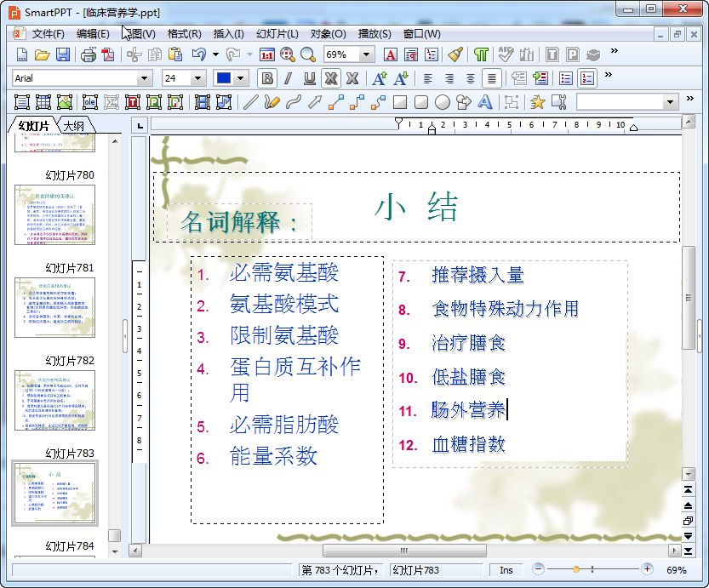The height and width of the screenshot is (588, 709).
Task: Expand the drawing toolbar overflow chevron
Action: (x=689, y=98)
